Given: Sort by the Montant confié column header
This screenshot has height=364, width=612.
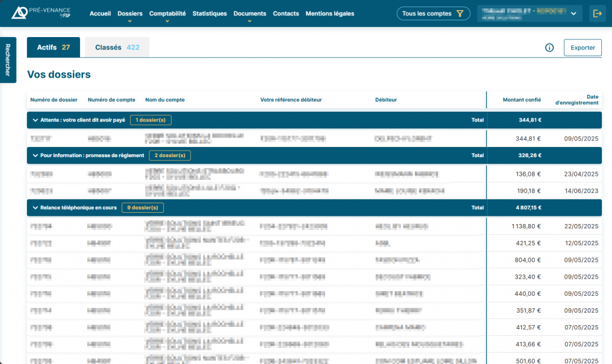Looking at the screenshot, I should (522, 100).
